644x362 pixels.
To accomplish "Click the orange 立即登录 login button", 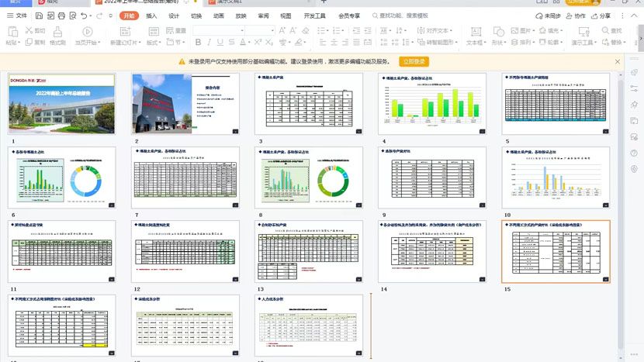I will point(414,61).
